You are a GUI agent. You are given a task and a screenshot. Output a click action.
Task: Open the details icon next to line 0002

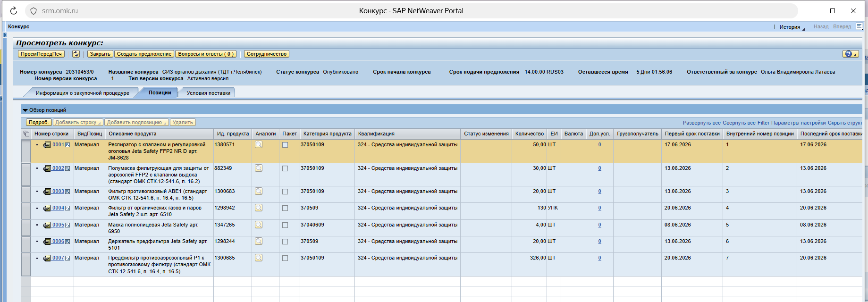pyautogui.click(x=67, y=168)
